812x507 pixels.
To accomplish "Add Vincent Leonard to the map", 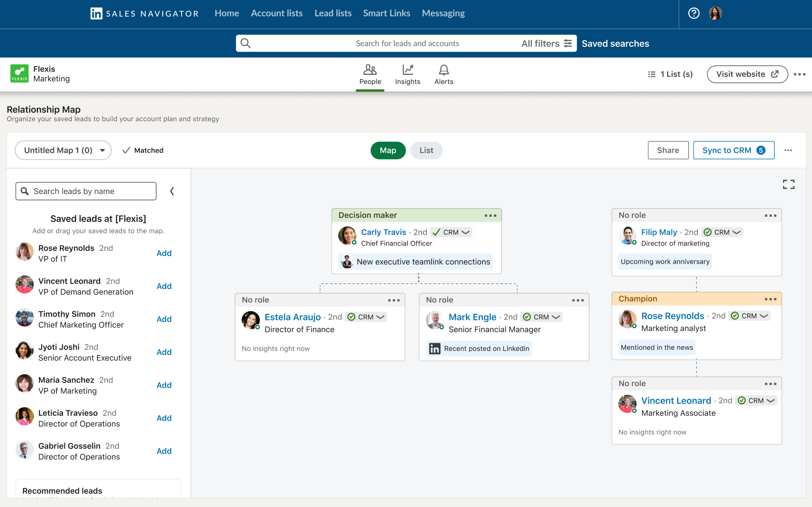I will 164,286.
